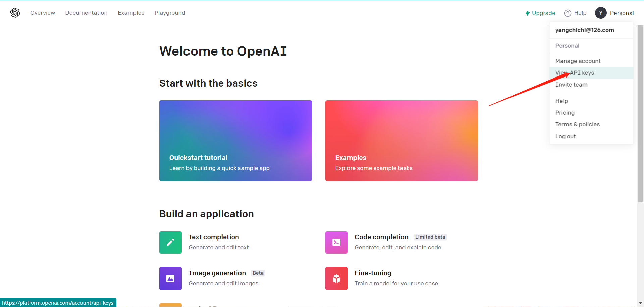Select Log out in the account menu
The width and height of the screenshot is (644, 307).
tap(591, 136)
